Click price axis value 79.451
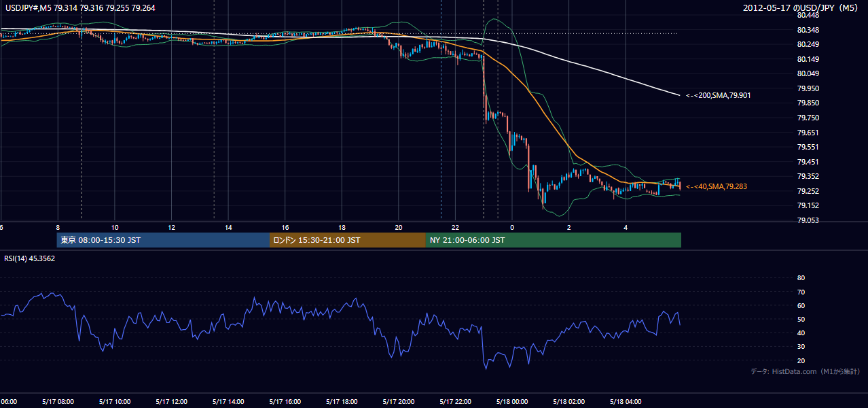This screenshot has height=408, width=868. (808, 162)
